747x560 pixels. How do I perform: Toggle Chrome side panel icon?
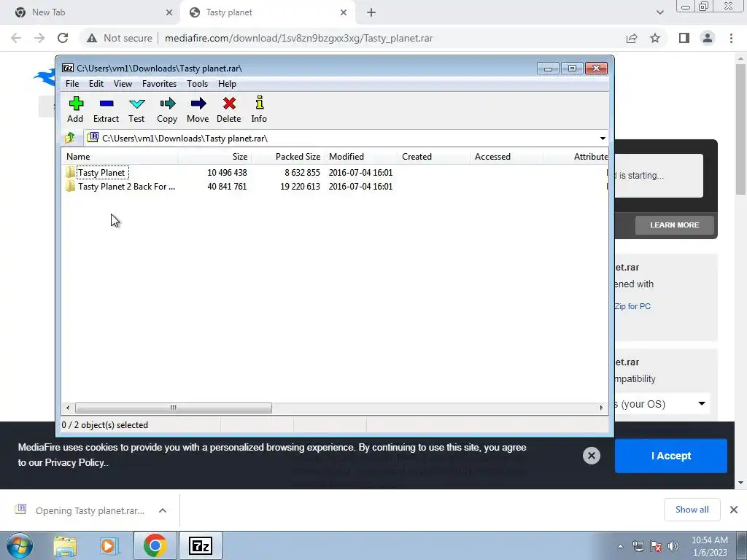pos(684,38)
